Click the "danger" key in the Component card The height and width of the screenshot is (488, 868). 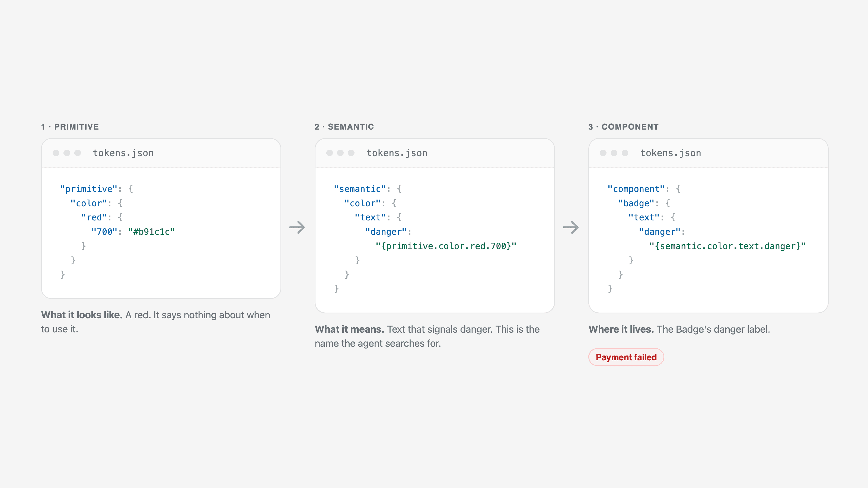(x=660, y=232)
